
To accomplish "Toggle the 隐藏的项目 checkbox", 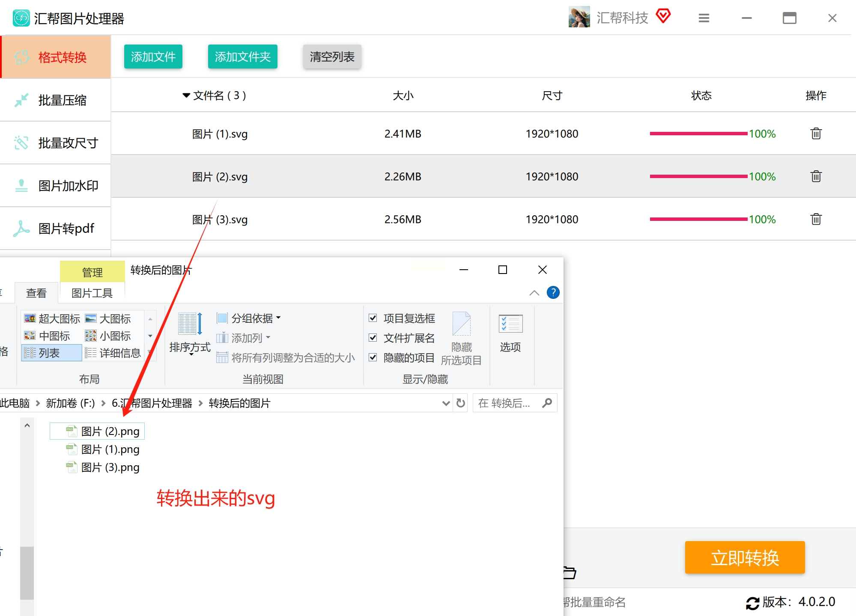I will tap(373, 357).
